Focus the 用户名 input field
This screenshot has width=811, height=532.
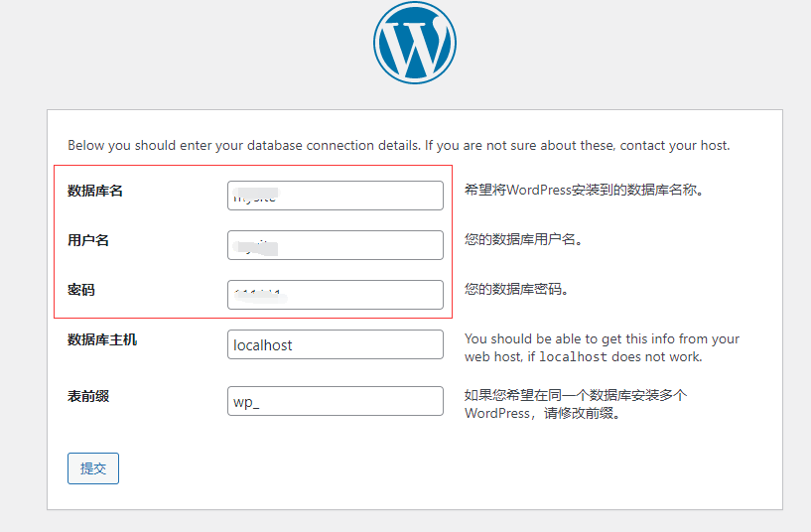[x=336, y=245]
